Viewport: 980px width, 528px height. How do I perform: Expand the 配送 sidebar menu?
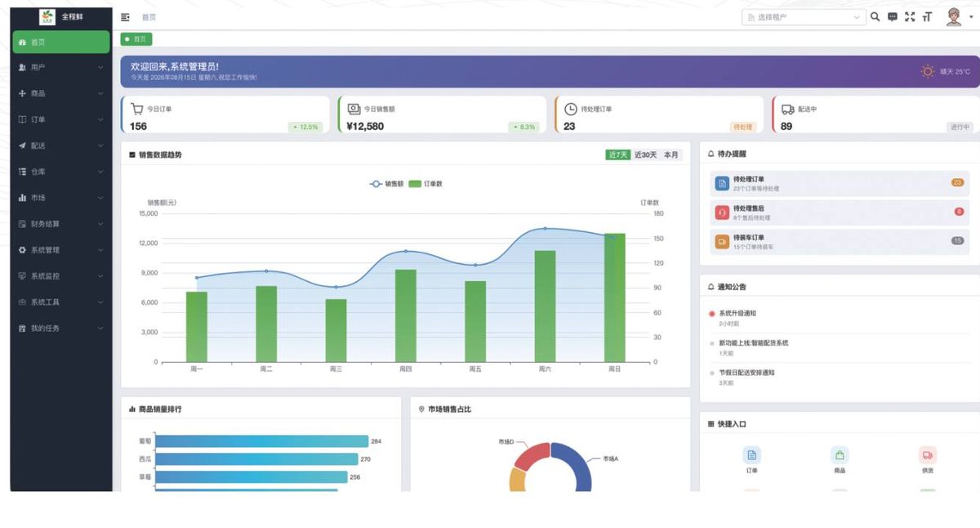coord(61,145)
